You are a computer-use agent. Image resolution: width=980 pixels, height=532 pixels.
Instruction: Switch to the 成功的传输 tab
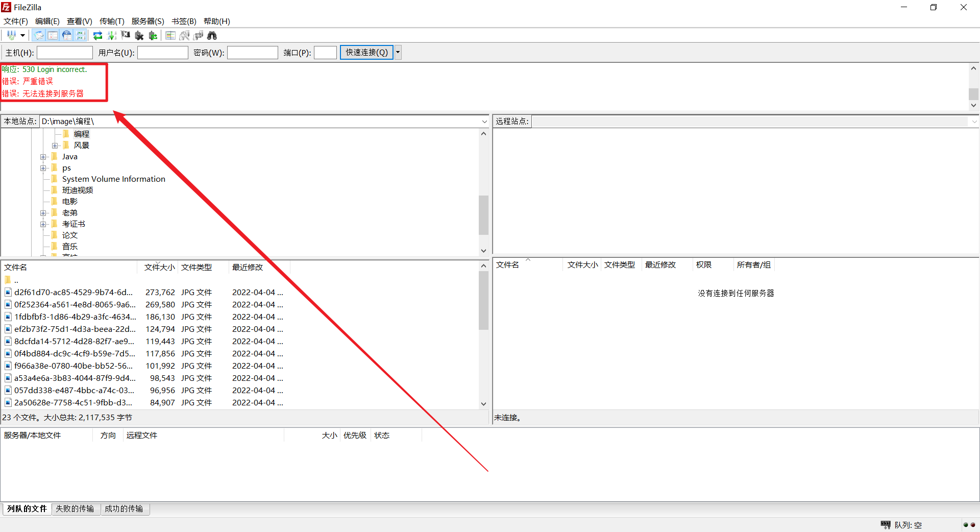124,509
